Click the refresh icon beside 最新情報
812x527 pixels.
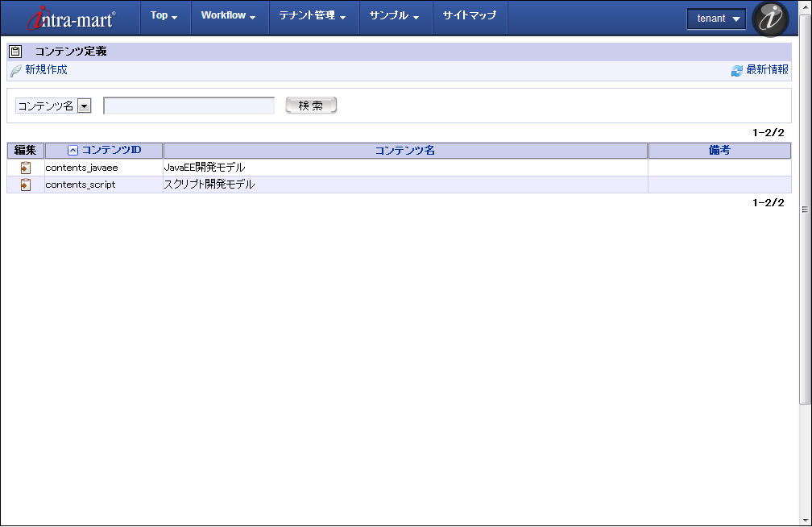pos(736,70)
